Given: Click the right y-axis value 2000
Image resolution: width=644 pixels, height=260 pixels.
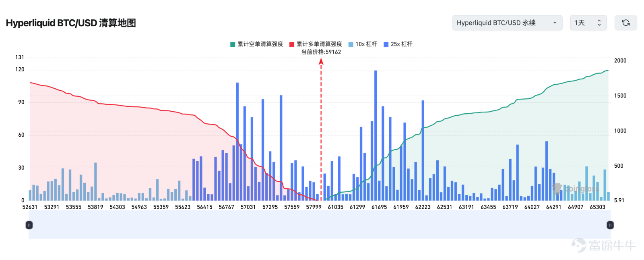Looking at the screenshot, I should coord(620,60).
